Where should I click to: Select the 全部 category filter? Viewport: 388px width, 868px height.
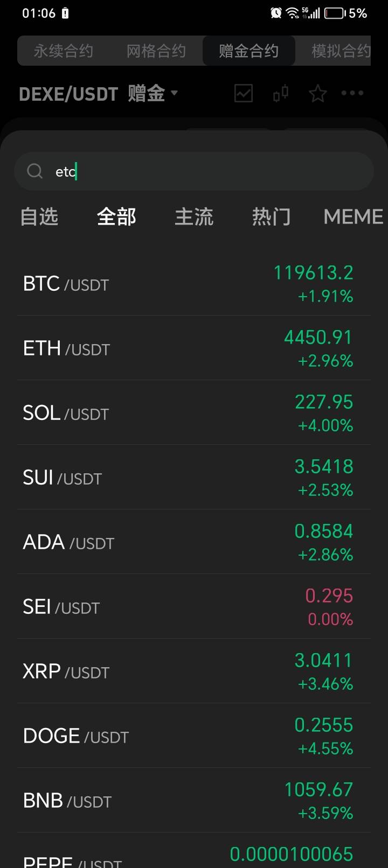116,216
